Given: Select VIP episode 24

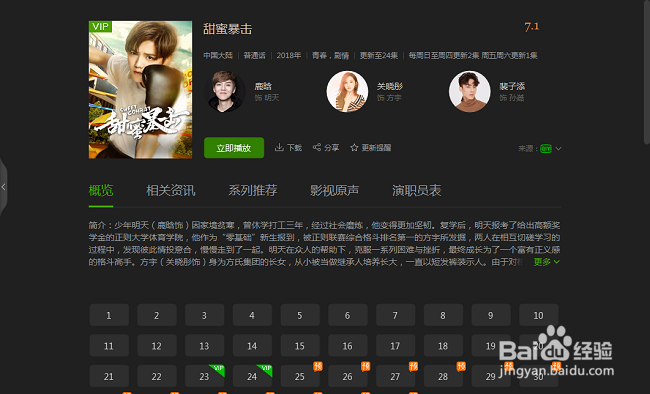Looking at the screenshot, I should click(x=252, y=376).
